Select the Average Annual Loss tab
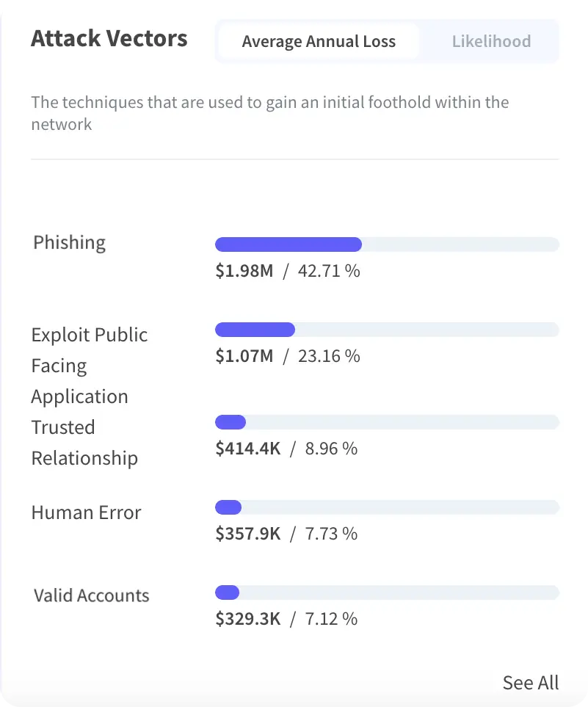The width and height of the screenshot is (588, 707). (319, 41)
